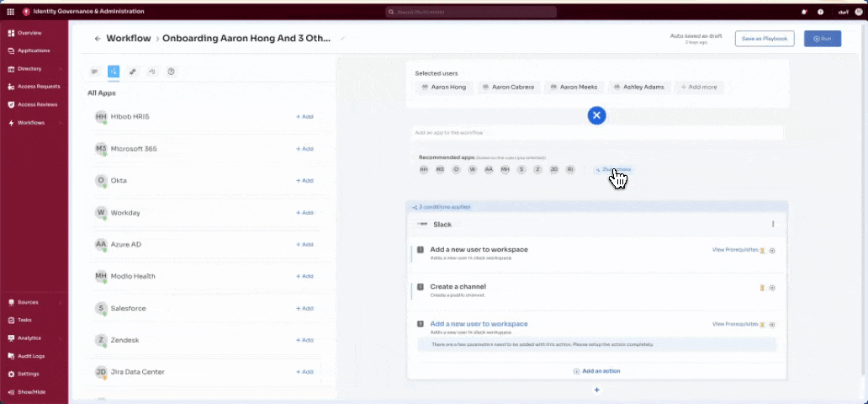Switch to the first list panel tab icon
This screenshot has height=404, width=868.
pos(95,72)
